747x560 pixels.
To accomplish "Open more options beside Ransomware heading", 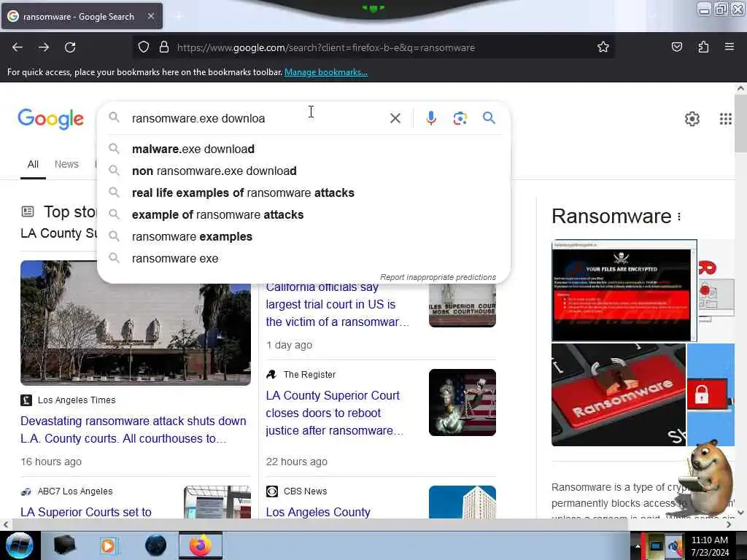I will (679, 217).
